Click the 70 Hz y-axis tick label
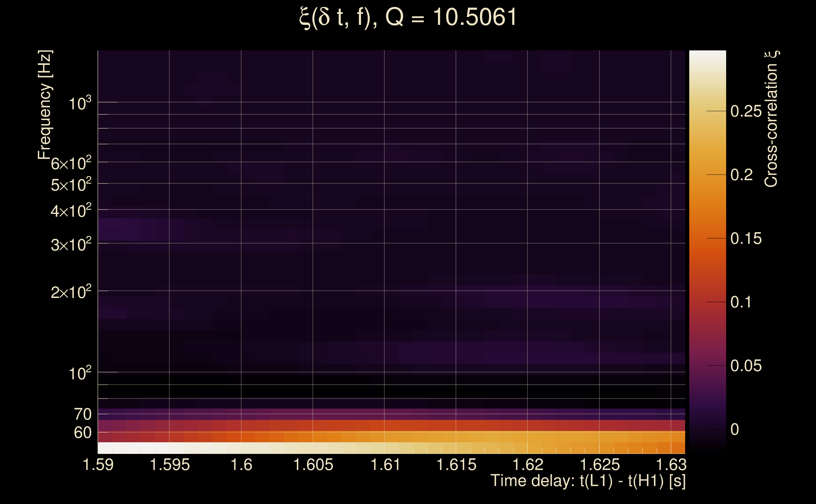 [x=82, y=414]
